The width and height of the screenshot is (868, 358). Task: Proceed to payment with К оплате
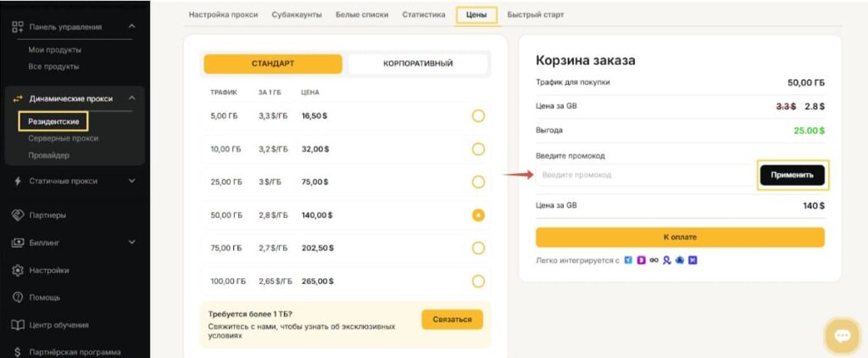[680, 237]
